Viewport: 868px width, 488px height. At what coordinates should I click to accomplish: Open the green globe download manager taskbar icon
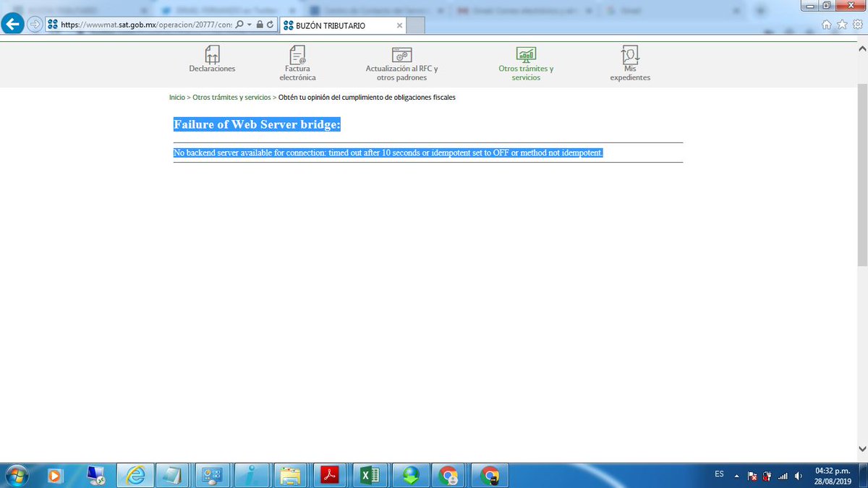pos(410,475)
